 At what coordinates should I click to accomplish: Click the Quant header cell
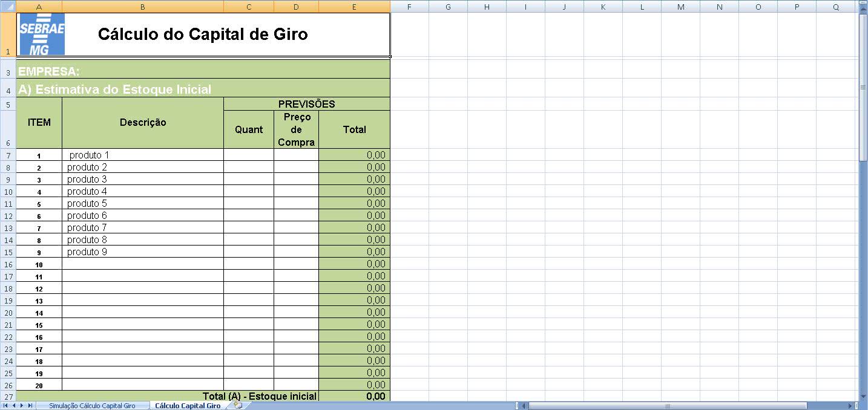[249, 129]
